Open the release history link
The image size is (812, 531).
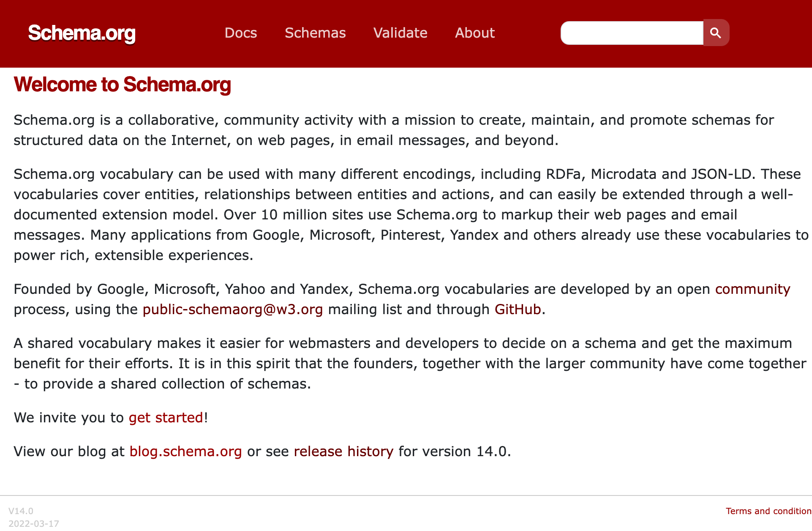pos(343,452)
